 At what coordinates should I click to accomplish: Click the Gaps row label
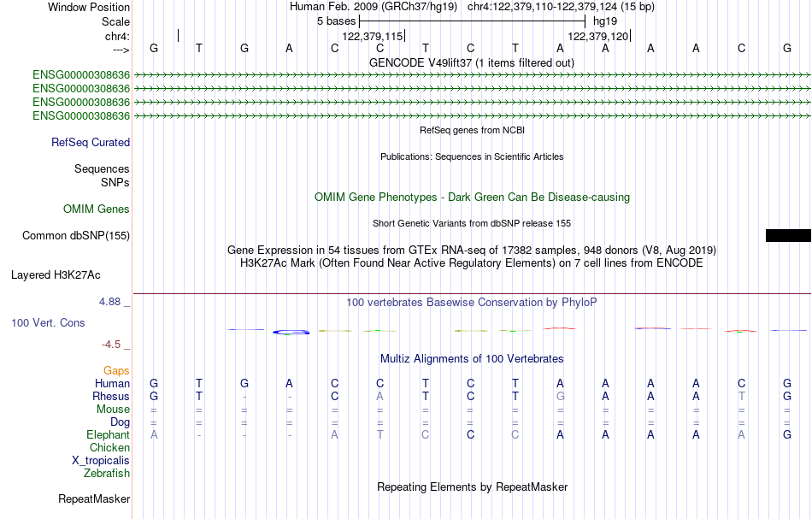(116, 371)
